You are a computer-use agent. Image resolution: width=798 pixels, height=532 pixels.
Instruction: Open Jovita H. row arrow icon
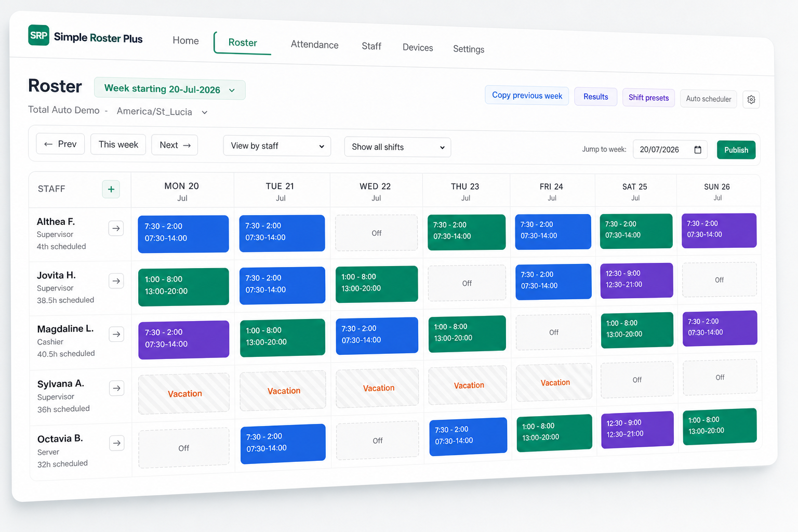click(x=116, y=281)
